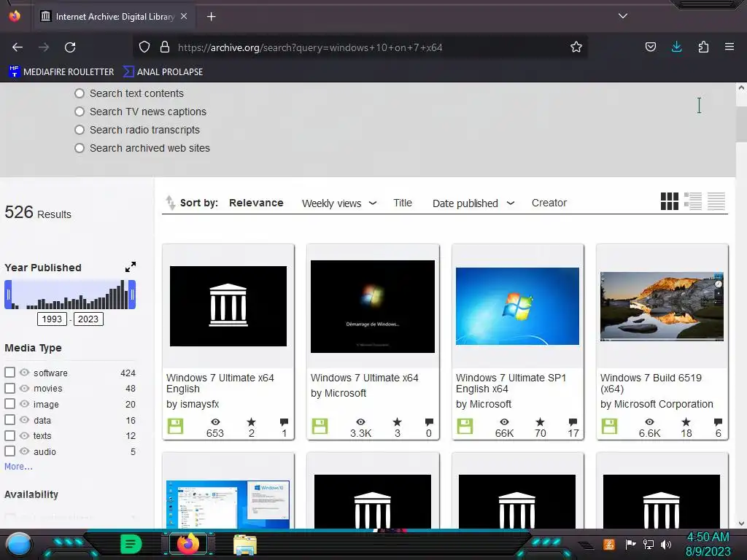Open the Firefox downloads panel
Screen dimensions: 747x560
[676, 47]
